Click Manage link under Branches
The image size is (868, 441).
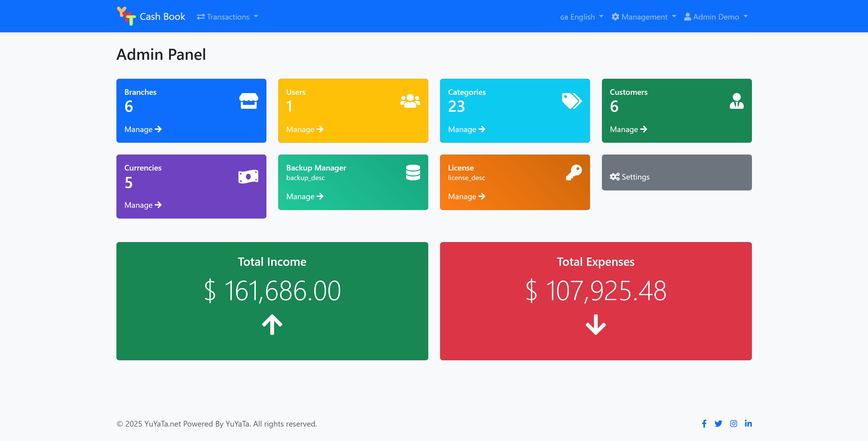(x=143, y=129)
